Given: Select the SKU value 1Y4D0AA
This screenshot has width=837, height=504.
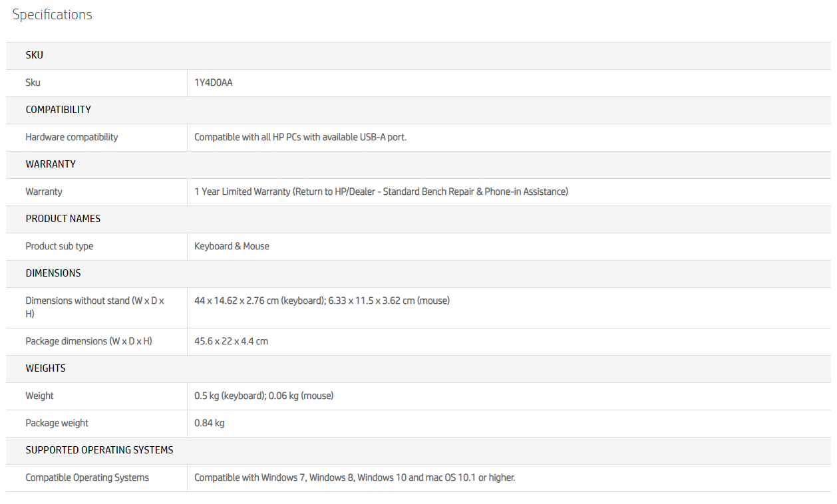Looking at the screenshot, I should (213, 82).
